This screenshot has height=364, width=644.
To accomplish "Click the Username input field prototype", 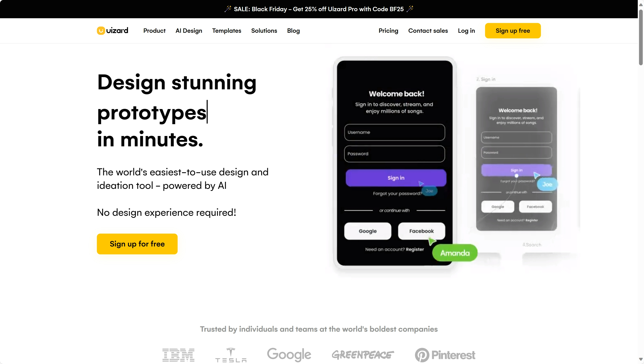I will click(x=395, y=132).
